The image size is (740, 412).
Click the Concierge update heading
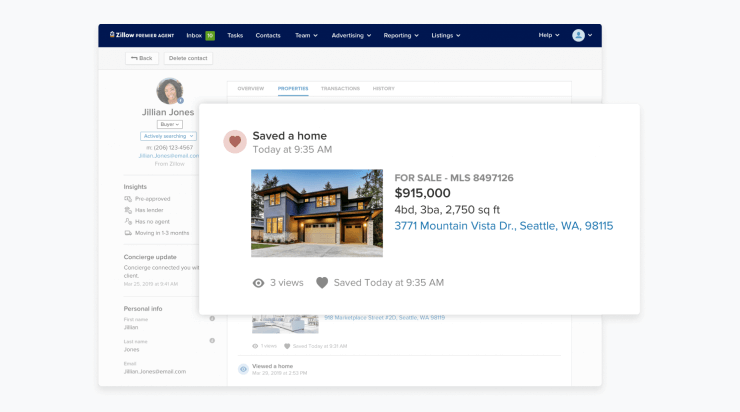pos(150,257)
